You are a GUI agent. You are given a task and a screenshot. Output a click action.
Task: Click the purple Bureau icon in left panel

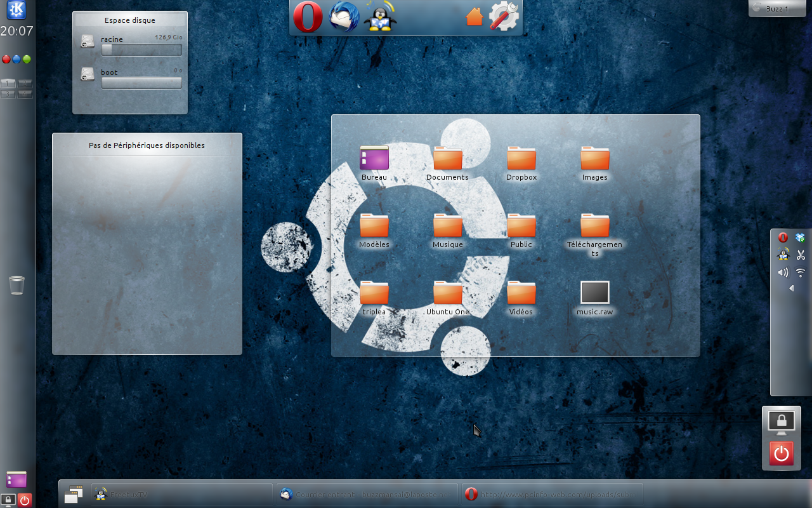16,479
